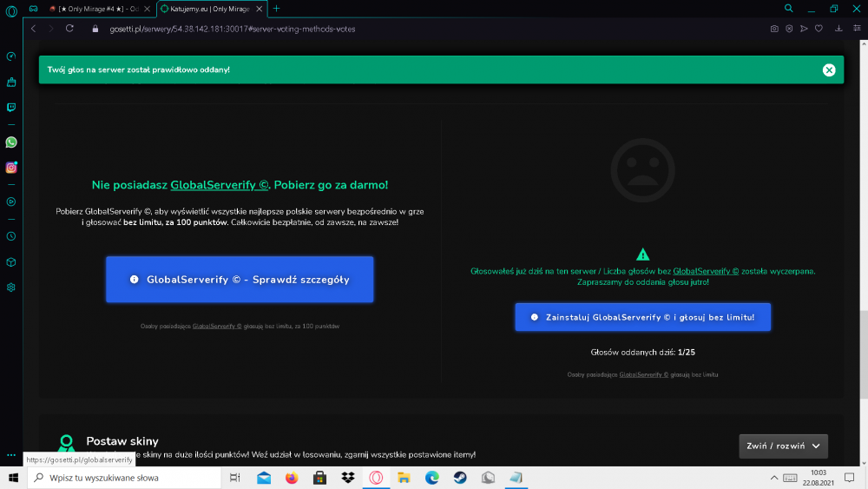The height and width of the screenshot is (489, 868).
Task: Open GlobalServerify link in green heading
Action: (220, 185)
